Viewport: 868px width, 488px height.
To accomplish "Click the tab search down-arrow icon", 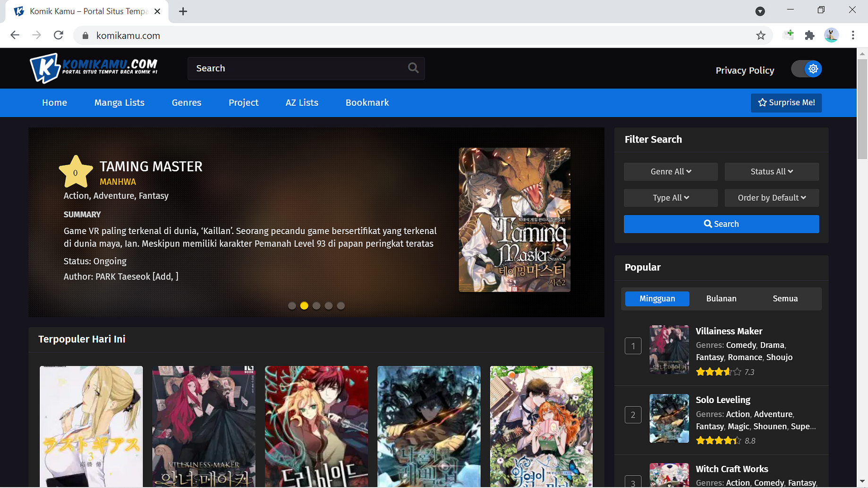I will coord(760,11).
